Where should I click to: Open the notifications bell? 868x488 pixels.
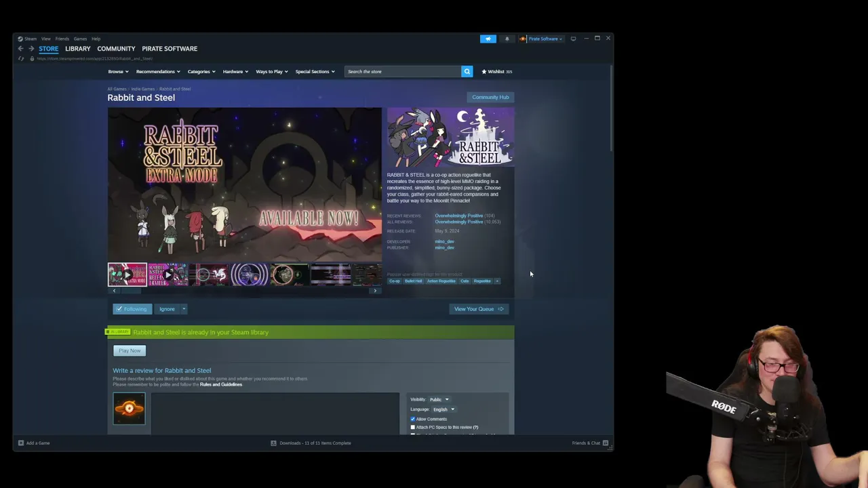[507, 39]
